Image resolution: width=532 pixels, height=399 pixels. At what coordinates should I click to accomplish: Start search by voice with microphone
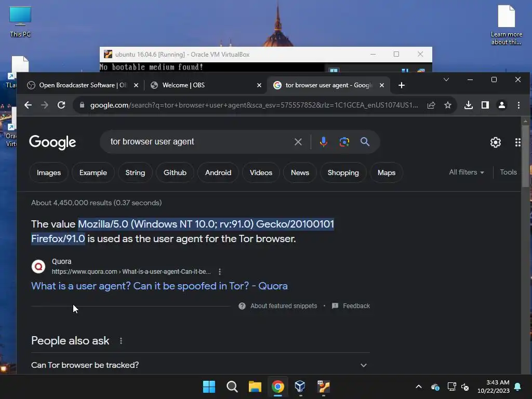click(x=323, y=142)
